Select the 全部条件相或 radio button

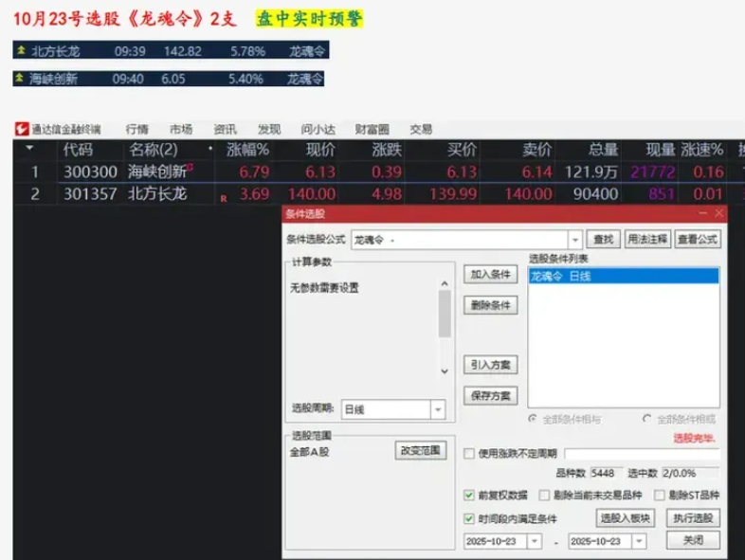(647, 418)
